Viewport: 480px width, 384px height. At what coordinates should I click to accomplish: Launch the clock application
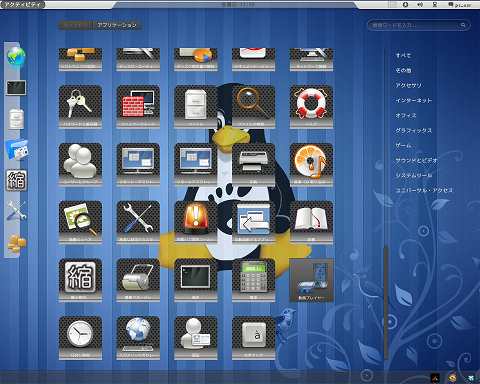[80, 338]
